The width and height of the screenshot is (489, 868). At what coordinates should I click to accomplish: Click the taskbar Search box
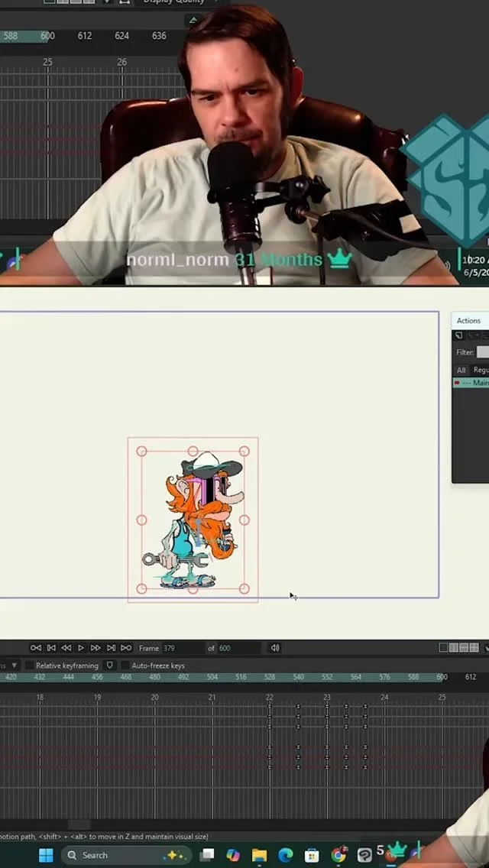click(126, 855)
